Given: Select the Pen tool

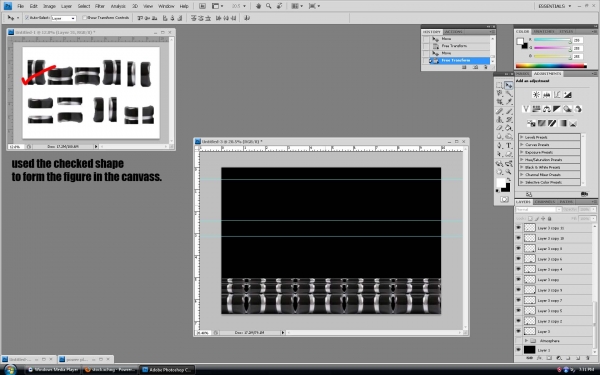Looking at the screenshot, I should pos(499,145).
